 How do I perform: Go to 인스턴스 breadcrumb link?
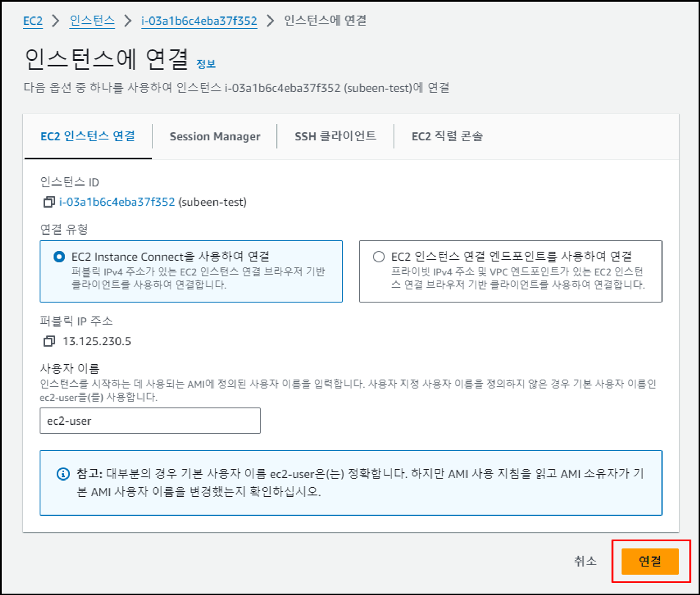[92, 21]
